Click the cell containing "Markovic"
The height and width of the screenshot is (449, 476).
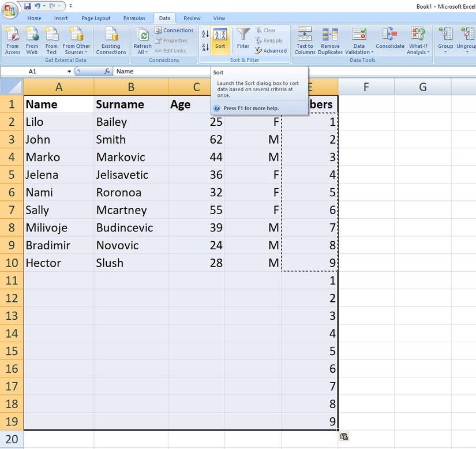click(x=131, y=157)
